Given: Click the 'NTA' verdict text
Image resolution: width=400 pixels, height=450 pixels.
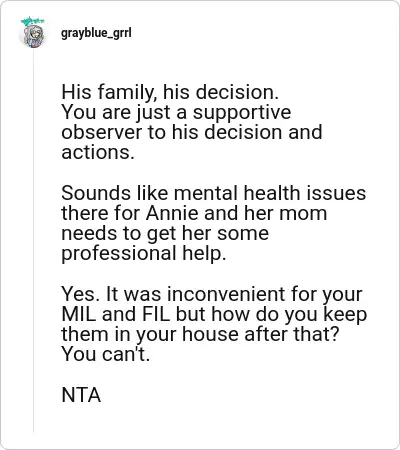Looking at the screenshot, I should 81,395.
